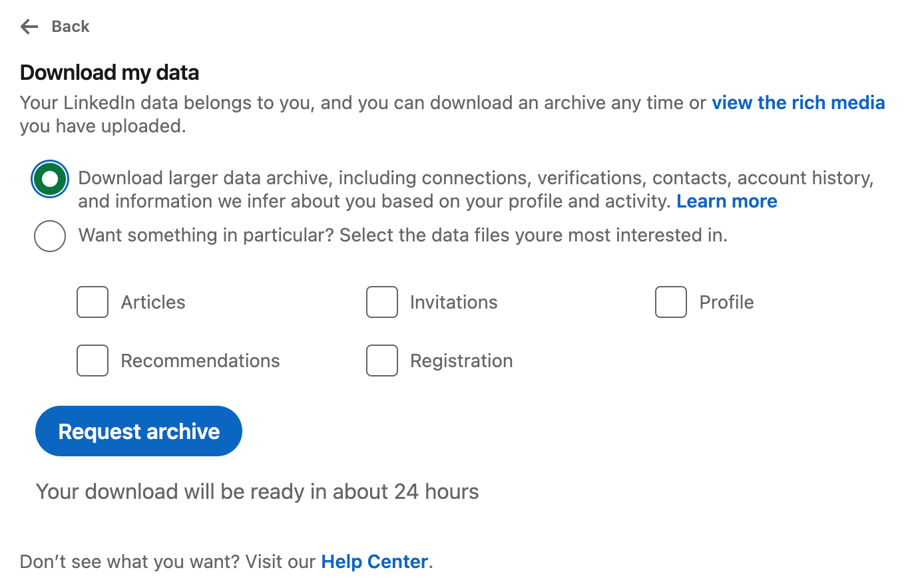Follow the Learn more link

(x=727, y=201)
